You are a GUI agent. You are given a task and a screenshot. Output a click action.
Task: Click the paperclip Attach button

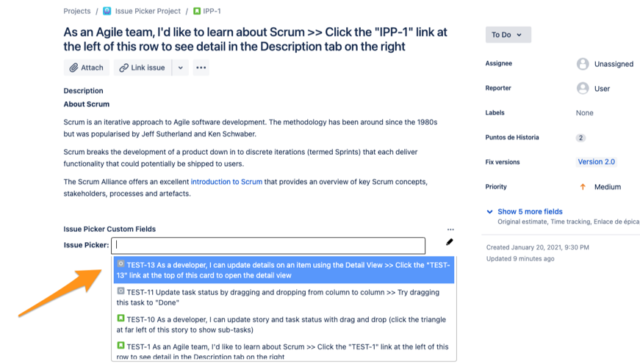[x=86, y=68]
